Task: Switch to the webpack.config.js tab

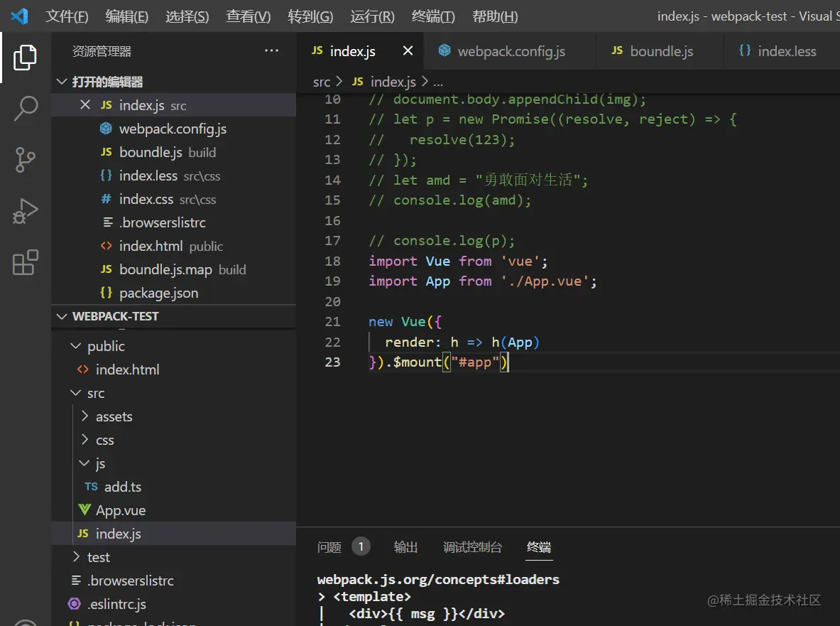Action: pyautogui.click(x=511, y=51)
